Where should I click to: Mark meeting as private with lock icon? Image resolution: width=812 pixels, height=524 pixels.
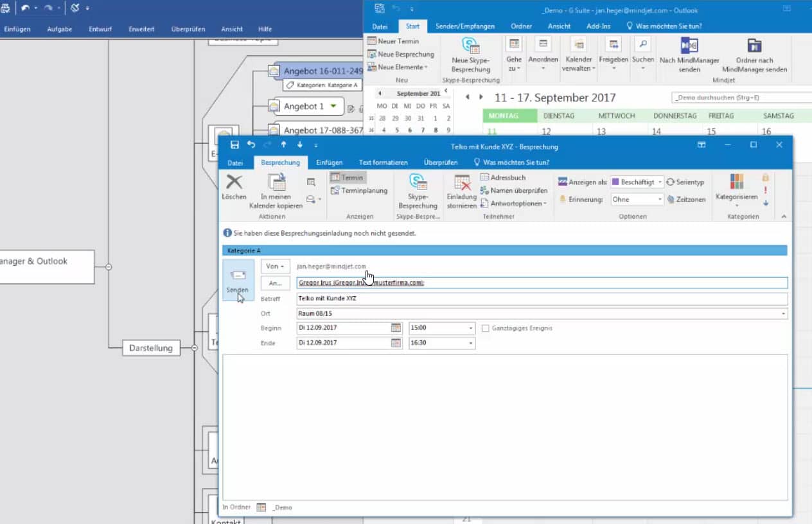765,177
